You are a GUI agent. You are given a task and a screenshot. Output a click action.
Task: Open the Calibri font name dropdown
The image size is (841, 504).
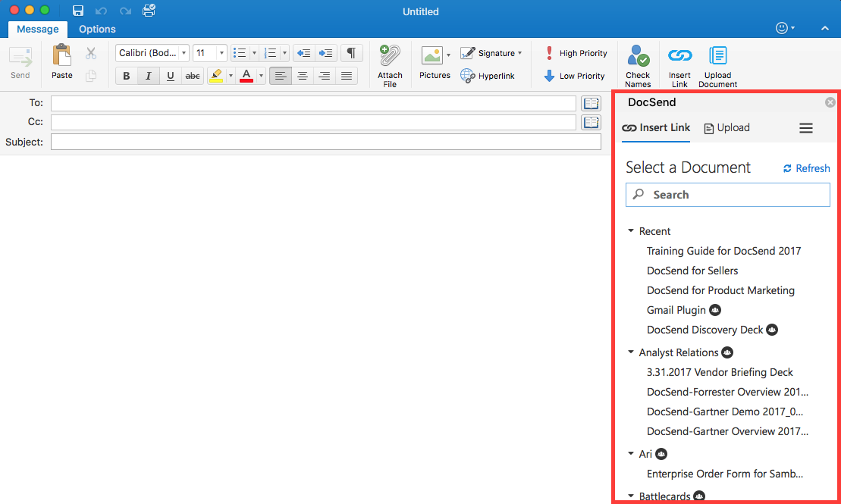(184, 53)
